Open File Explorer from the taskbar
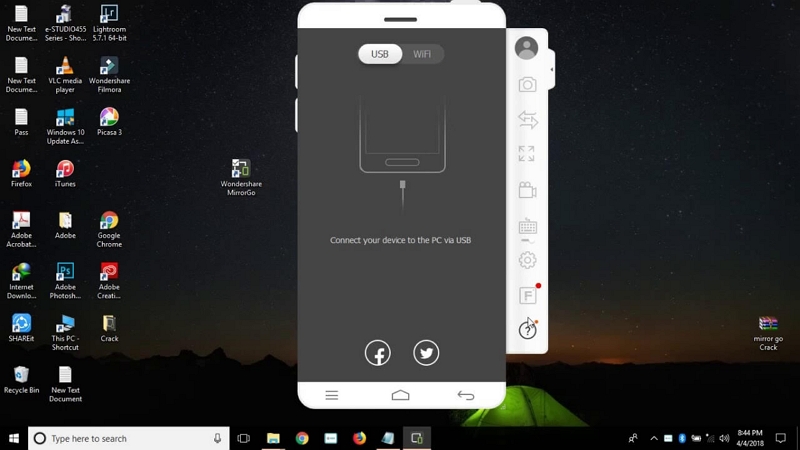This screenshot has width=800, height=450. 273,438
